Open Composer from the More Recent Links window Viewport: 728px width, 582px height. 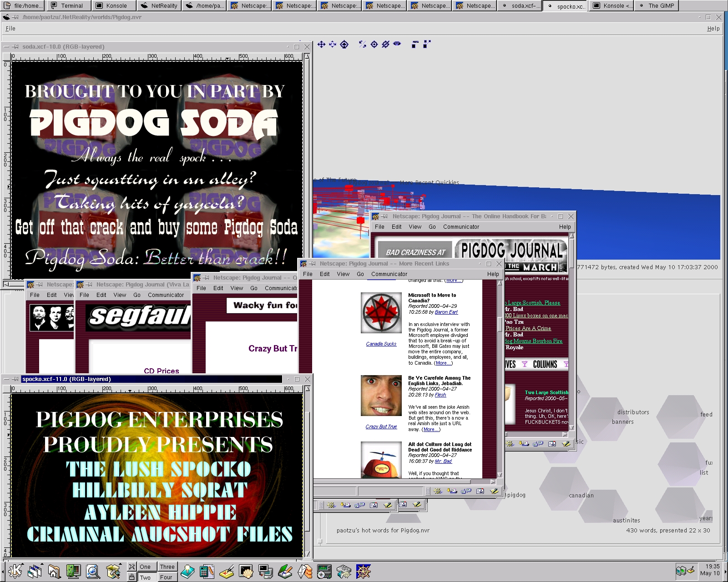(494, 491)
